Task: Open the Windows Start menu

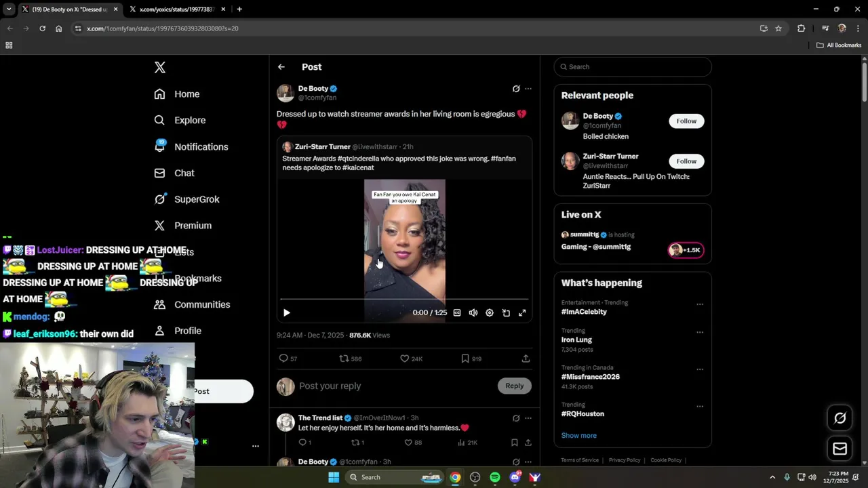Action: coord(334,477)
